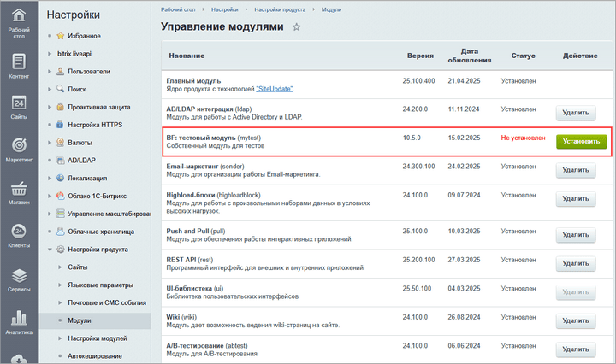
Task: Click the AD/LDAP menu icon
Action: [60, 160]
